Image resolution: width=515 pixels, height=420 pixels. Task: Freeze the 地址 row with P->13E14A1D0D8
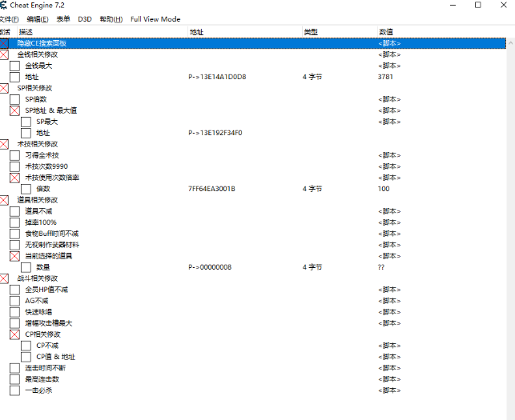tap(14, 77)
